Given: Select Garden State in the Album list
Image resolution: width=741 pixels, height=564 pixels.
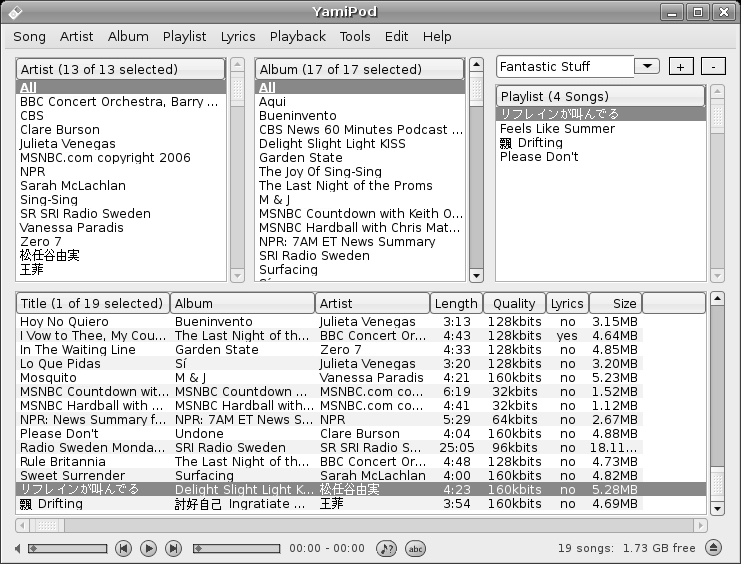Looking at the screenshot, I should (x=300, y=157).
